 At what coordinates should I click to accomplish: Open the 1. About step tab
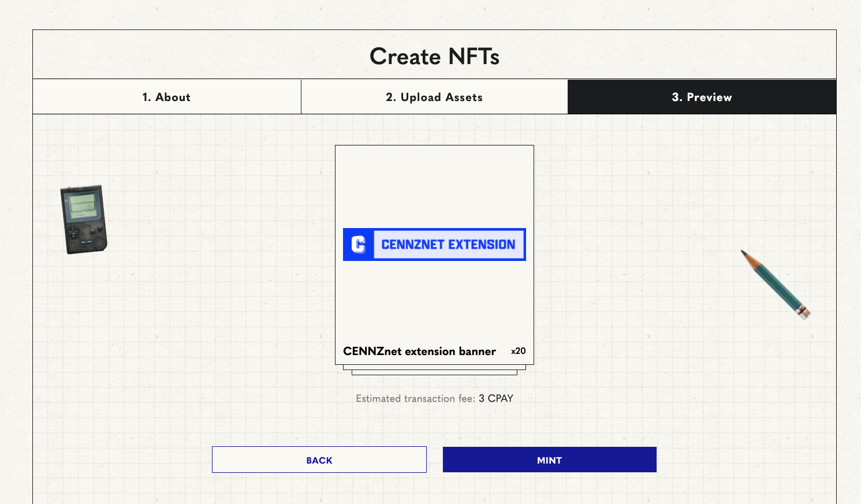point(167,97)
